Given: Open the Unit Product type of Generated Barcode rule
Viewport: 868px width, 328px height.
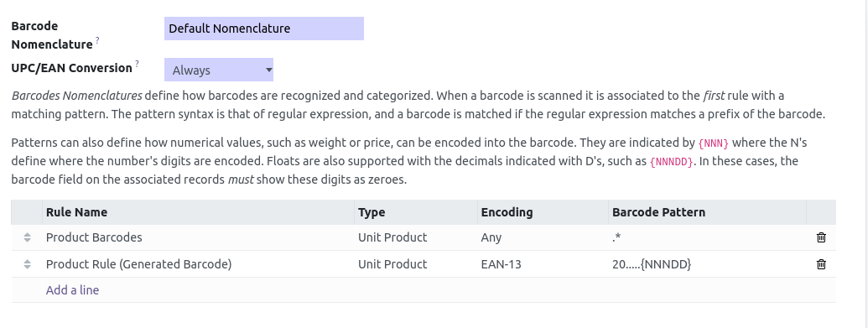Looking at the screenshot, I should point(416,263).
